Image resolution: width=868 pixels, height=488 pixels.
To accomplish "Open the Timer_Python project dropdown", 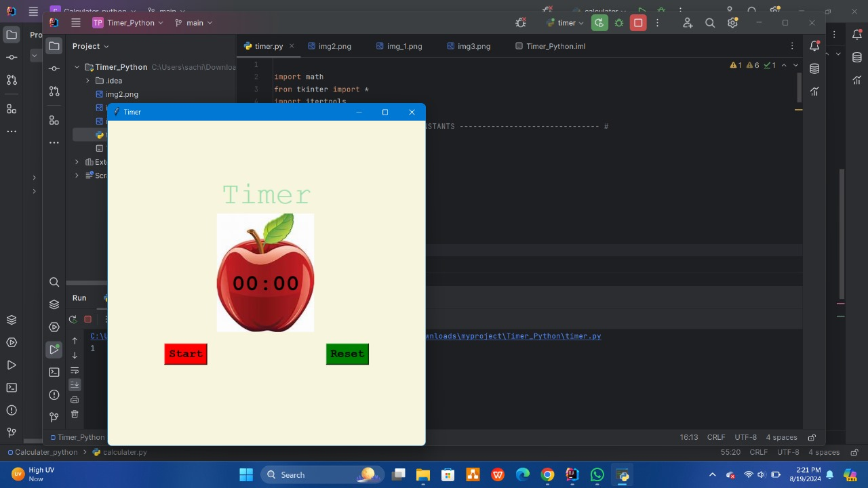I will click(128, 23).
